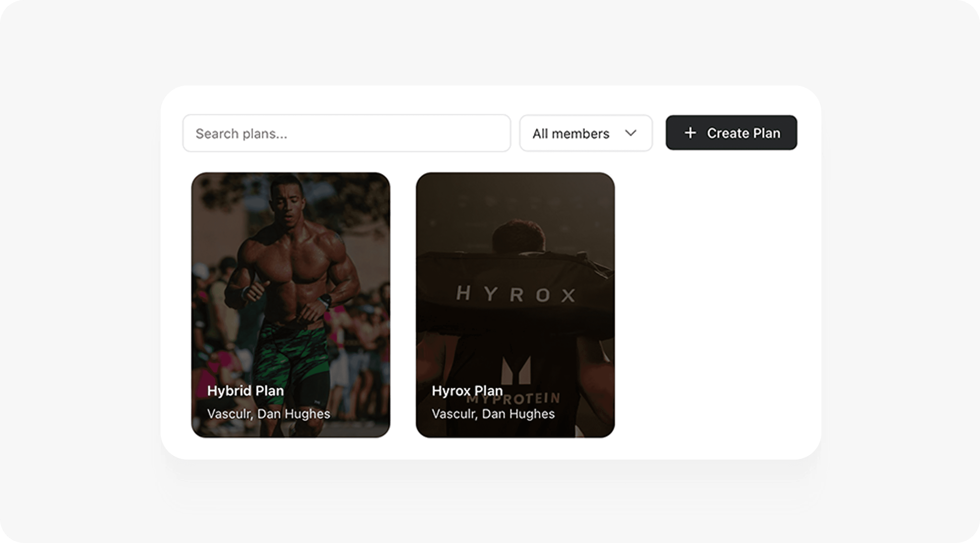The height and width of the screenshot is (543, 980).
Task: Click the Create Plan text label
Action: coord(743,133)
